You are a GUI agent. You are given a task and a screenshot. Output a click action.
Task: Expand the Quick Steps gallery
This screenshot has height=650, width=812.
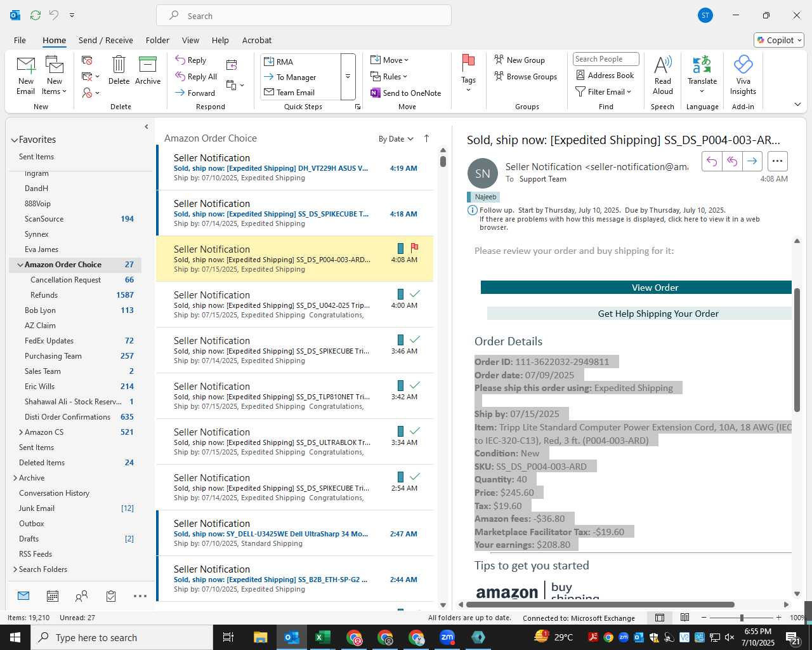348,77
